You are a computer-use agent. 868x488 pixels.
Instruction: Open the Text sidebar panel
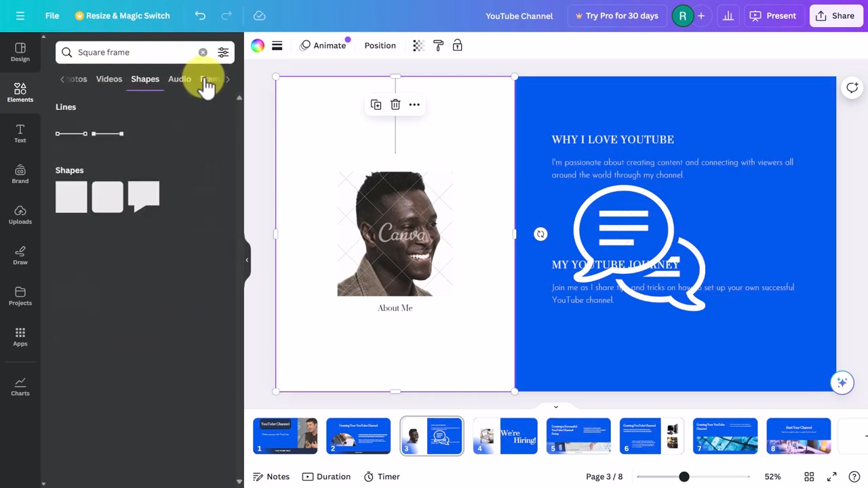pos(20,134)
